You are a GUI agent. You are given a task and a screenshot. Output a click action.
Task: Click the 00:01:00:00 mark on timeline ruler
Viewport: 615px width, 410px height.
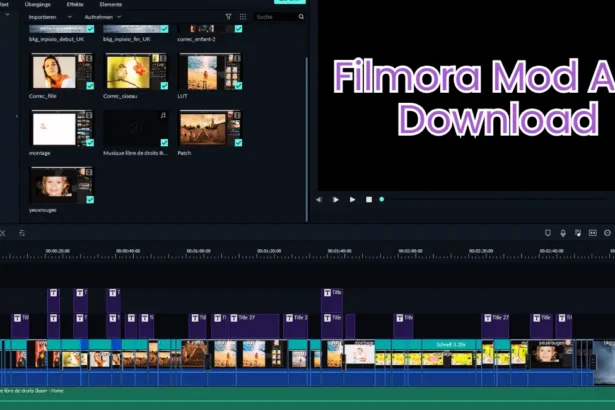198,251
